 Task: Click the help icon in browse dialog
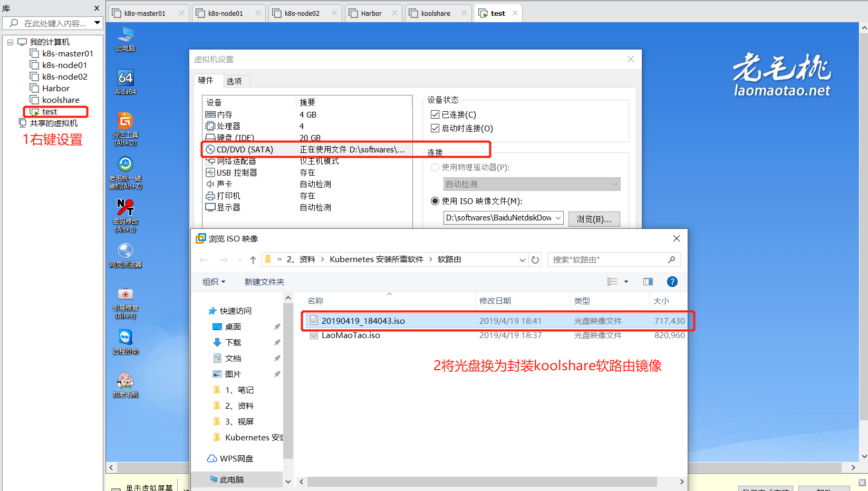(672, 282)
